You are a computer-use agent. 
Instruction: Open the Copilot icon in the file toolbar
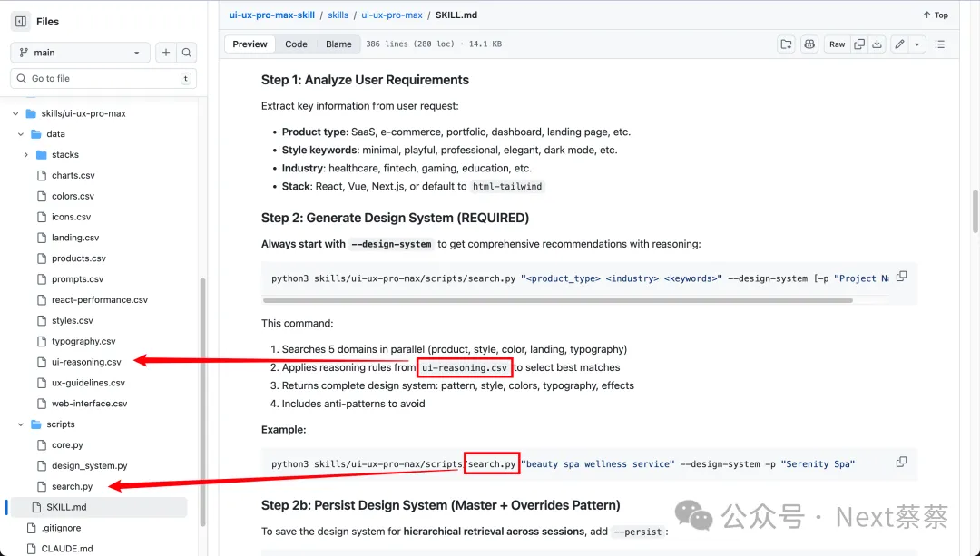coord(809,44)
